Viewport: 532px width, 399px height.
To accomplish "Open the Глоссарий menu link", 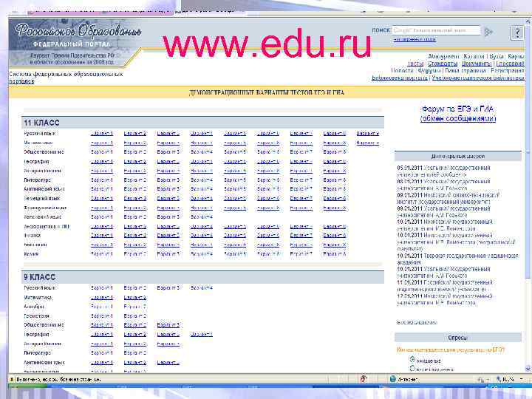I will coord(511,64).
